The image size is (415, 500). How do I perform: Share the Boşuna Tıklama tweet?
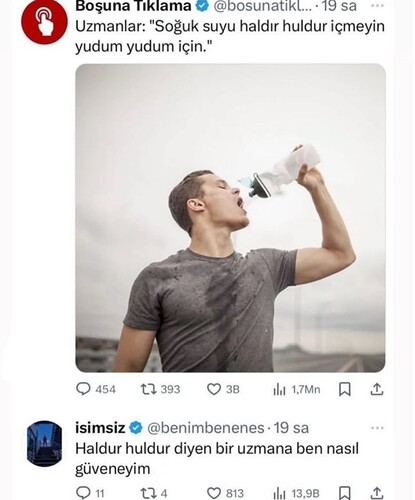pyautogui.click(x=377, y=389)
